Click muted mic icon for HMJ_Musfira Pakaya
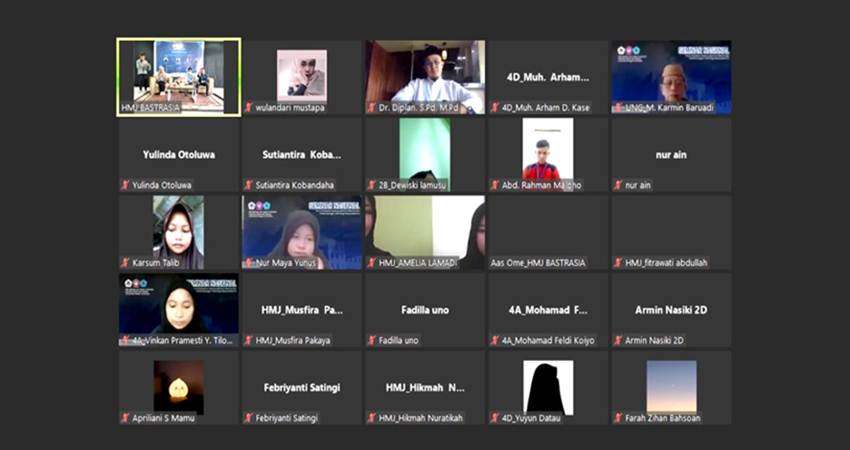Image resolution: width=850 pixels, height=450 pixels. pos(249,340)
